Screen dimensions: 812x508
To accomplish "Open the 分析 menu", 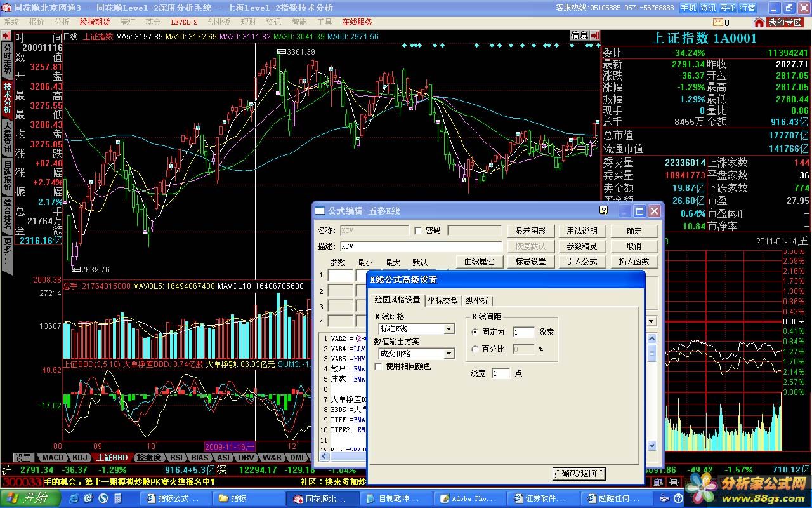I will (62, 22).
